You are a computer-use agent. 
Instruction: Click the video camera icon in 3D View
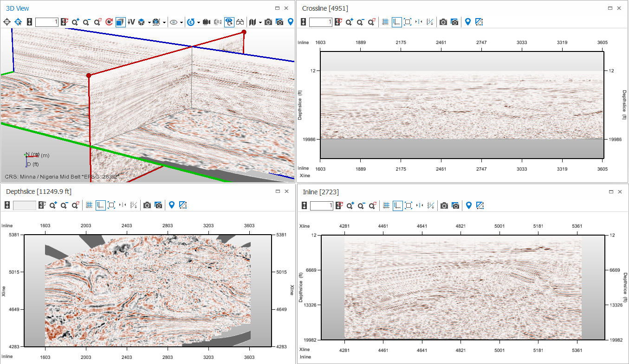(x=207, y=22)
